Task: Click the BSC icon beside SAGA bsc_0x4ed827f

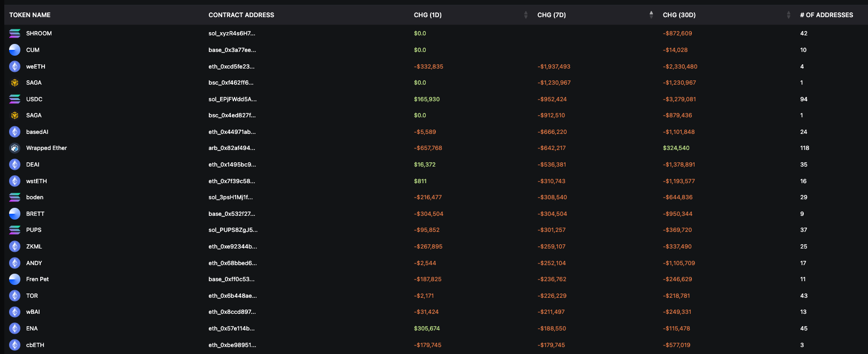Action: [15, 116]
